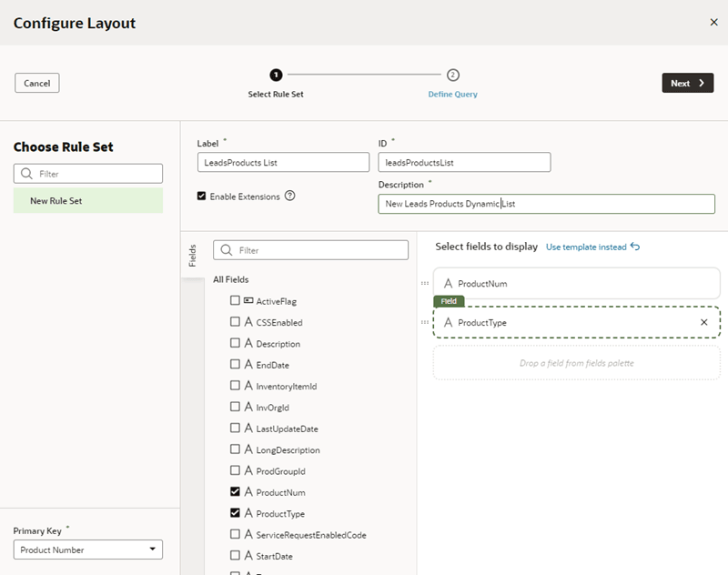Click the Cancel button
Image resolution: width=728 pixels, height=575 pixels.
point(37,83)
